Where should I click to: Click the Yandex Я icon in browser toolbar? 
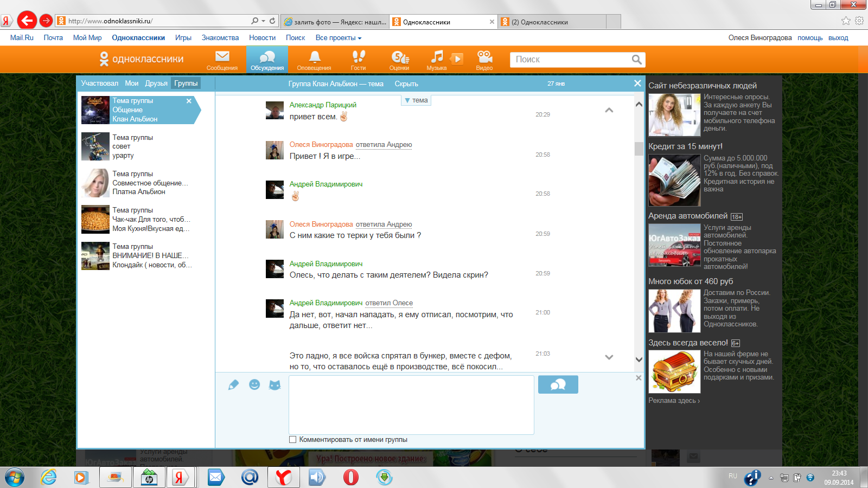(x=7, y=21)
